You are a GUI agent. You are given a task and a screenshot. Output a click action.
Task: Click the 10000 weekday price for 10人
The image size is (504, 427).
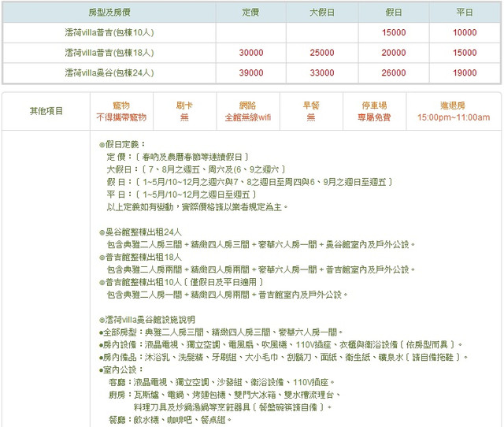[465, 32]
